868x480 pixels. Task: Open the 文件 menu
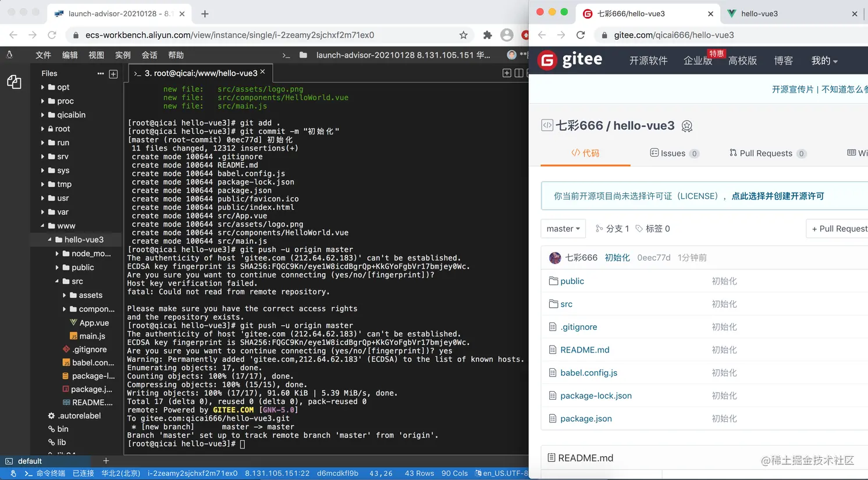pyautogui.click(x=43, y=55)
